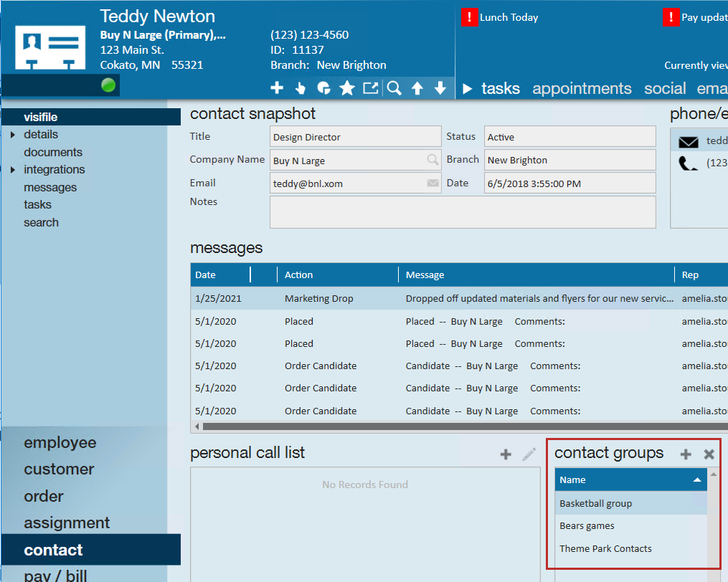Viewport: 728px width, 582px height.
Task: Click the Status field showing Active
Action: [x=569, y=136]
